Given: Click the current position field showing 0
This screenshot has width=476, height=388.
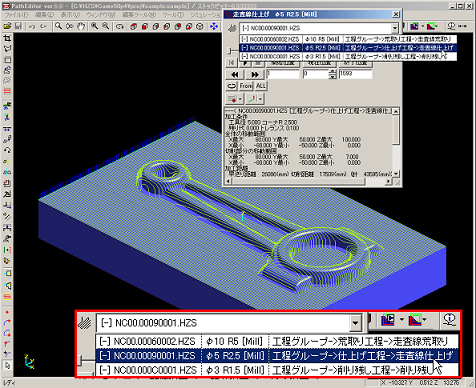Looking at the screenshot, I should pyautogui.click(x=315, y=74).
